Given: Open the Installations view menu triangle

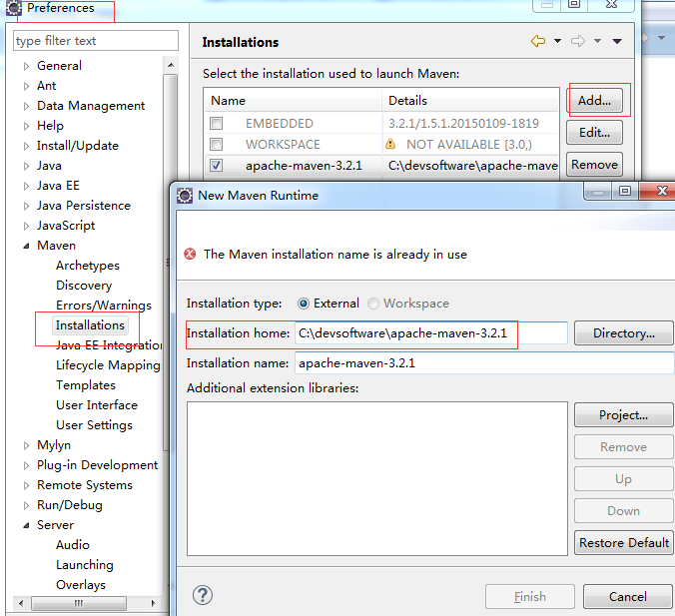Looking at the screenshot, I should [x=617, y=41].
